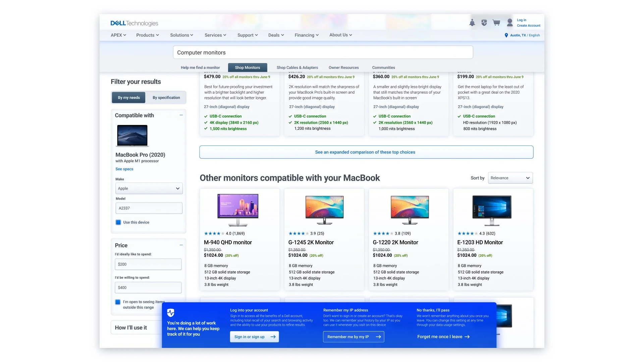Toggle the Use this device checkbox
Screen dimensions: 644x362
[x=118, y=222]
